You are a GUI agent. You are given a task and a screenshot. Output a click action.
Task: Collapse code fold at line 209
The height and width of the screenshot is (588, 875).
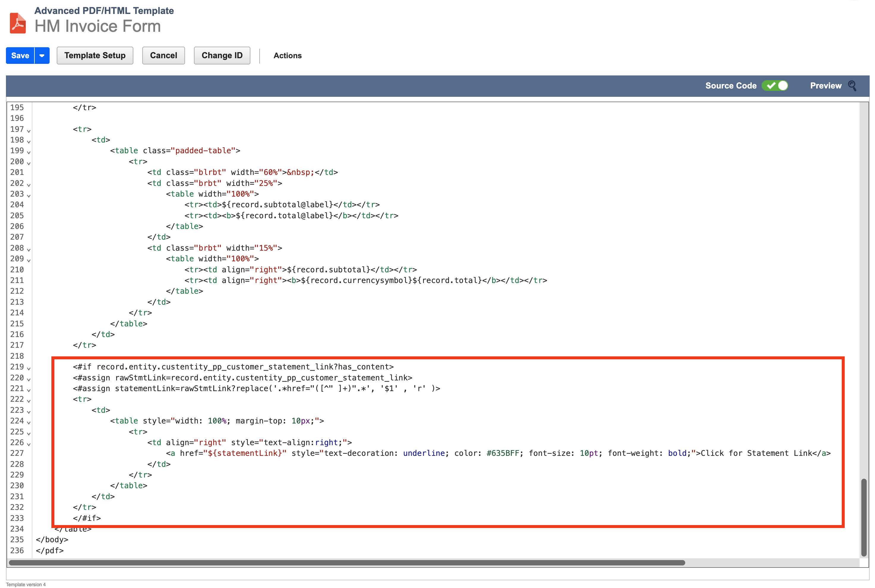[29, 260]
